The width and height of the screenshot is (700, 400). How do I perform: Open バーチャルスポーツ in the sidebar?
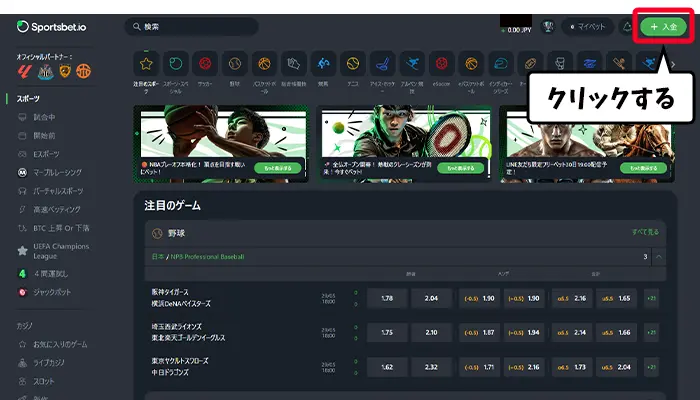pos(50,191)
